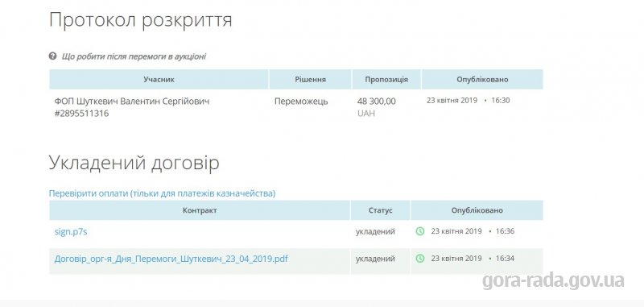
Task: Click the Рішення column header
Action: [311, 79]
